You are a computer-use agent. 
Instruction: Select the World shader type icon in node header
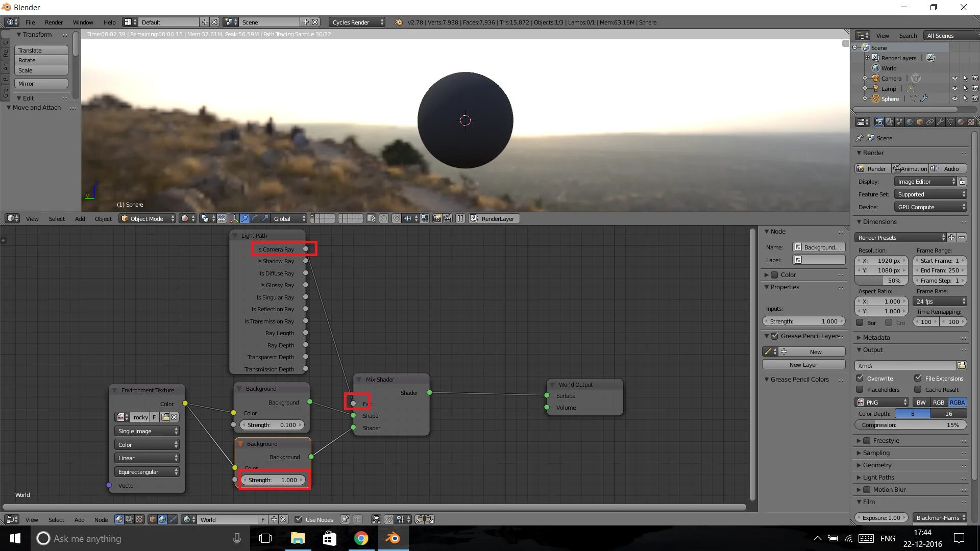click(x=162, y=519)
